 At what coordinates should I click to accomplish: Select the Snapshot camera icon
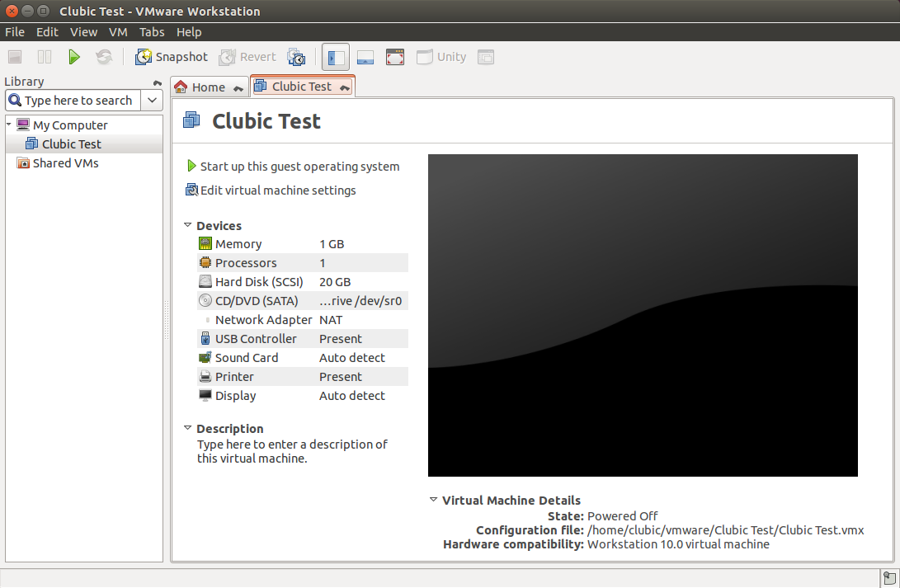pos(145,56)
